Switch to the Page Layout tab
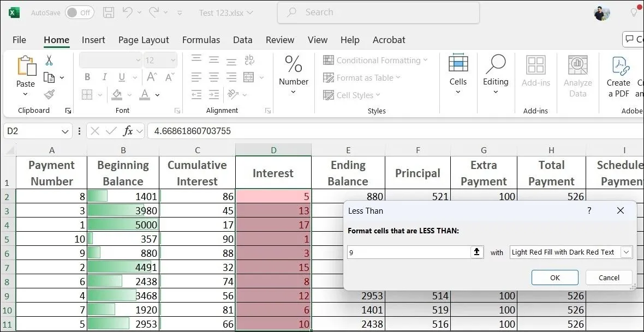This screenshot has width=644, height=332. pyautogui.click(x=144, y=40)
